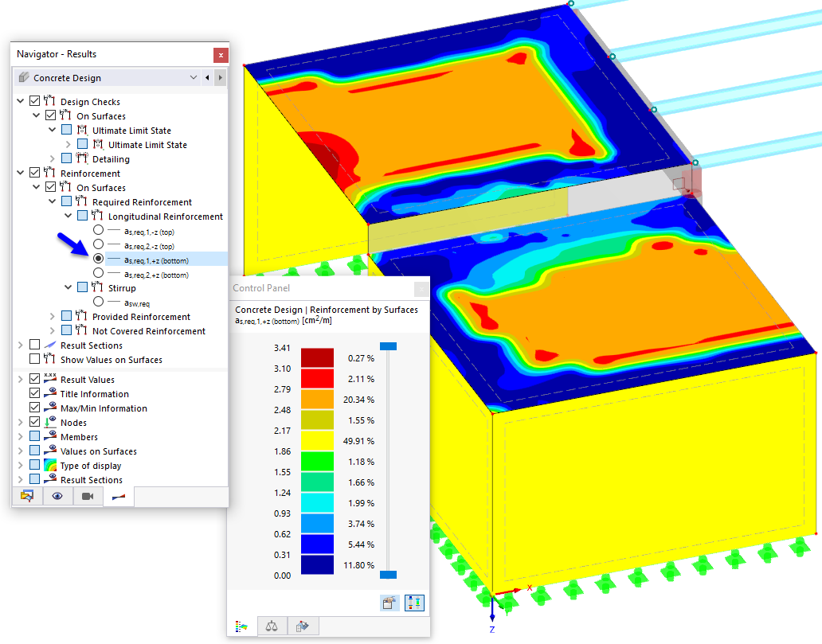Click the Title Information icon

click(50, 393)
